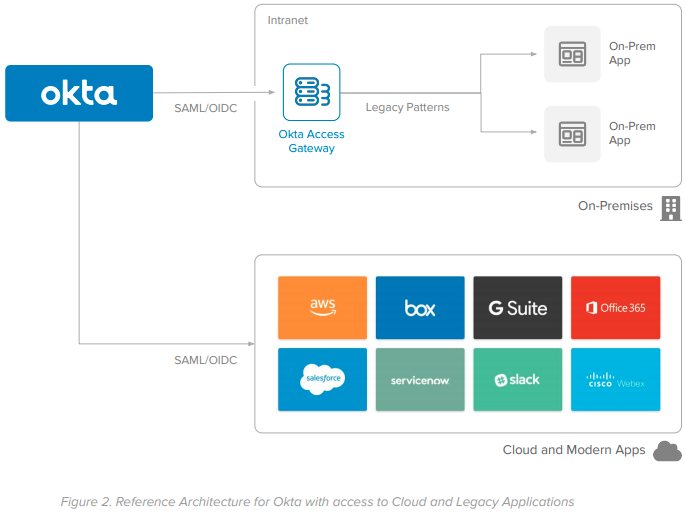Select the green Slack tile

(518, 379)
